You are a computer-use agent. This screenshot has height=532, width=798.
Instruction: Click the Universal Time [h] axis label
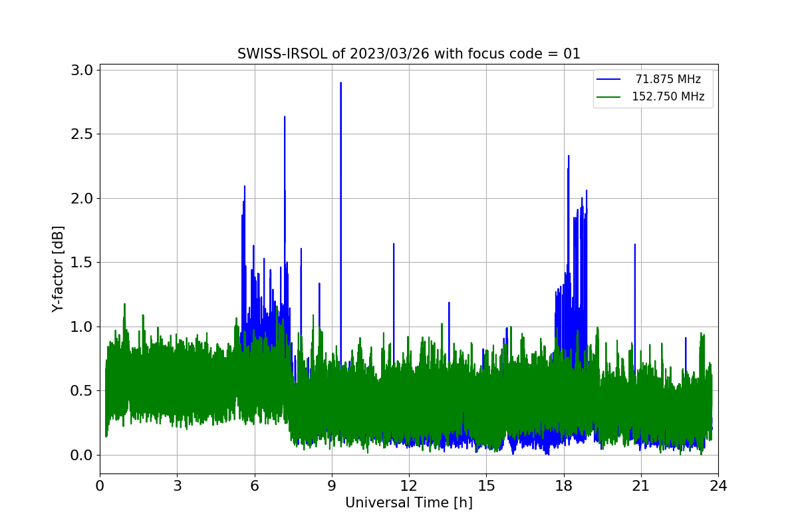coord(409,503)
